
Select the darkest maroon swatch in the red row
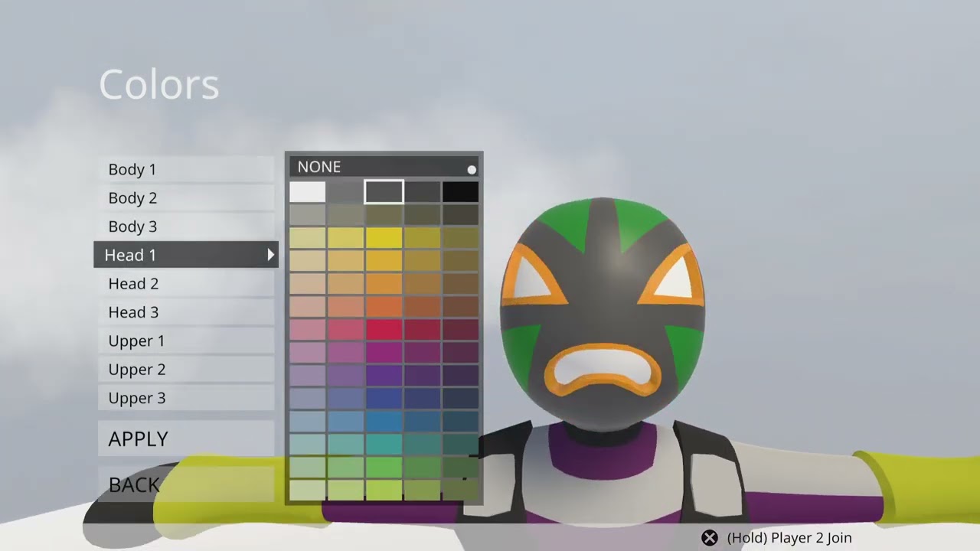[x=460, y=330]
